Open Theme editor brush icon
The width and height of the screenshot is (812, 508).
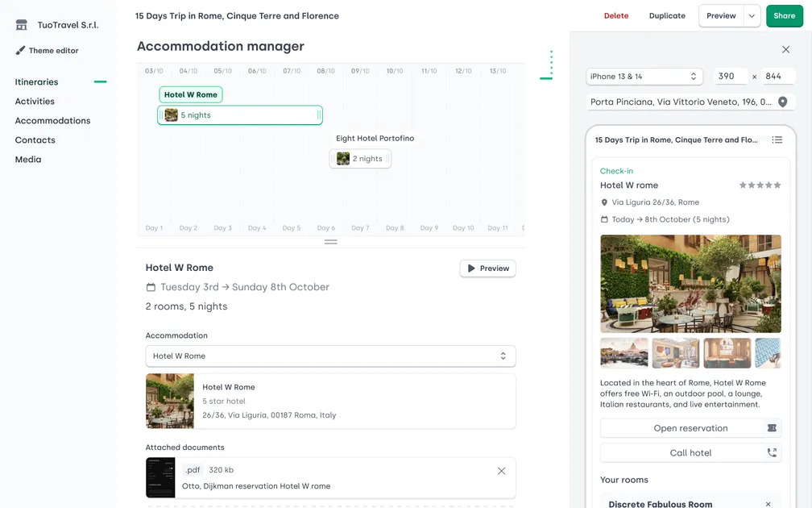pyautogui.click(x=20, y=51)
